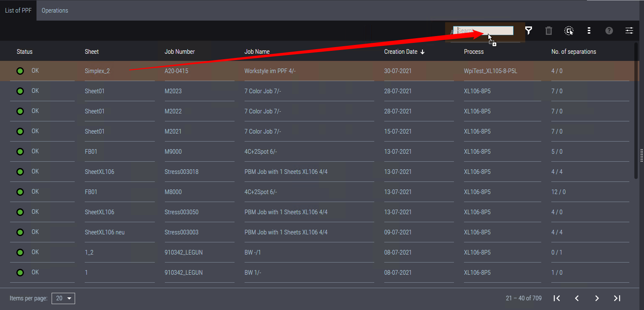This screenshot has height=310, width=644.
Task: Select job Stress003018 in the list
Action: 181,172
